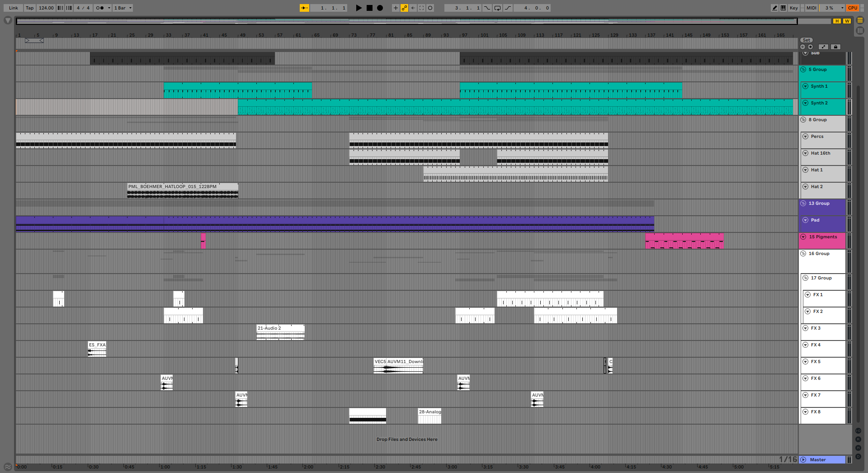Toggle the W optimize width button
The width and height of the screenshot is (868, 473).
click(847, 21)
